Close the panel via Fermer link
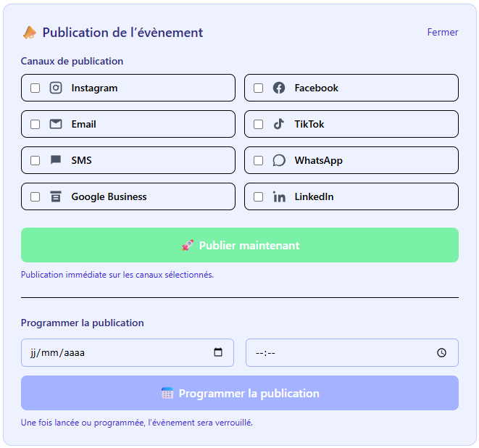The image size is (479, 448). pos(442,32)
